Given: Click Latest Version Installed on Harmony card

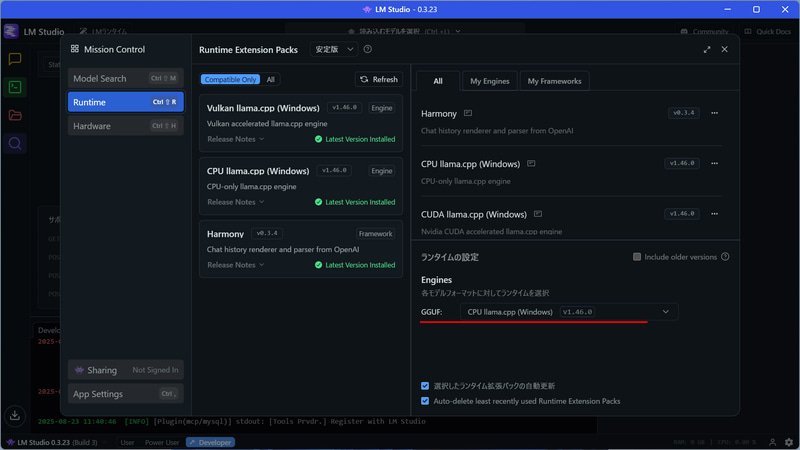Looking at the screenshot, I should click(355, 265).
